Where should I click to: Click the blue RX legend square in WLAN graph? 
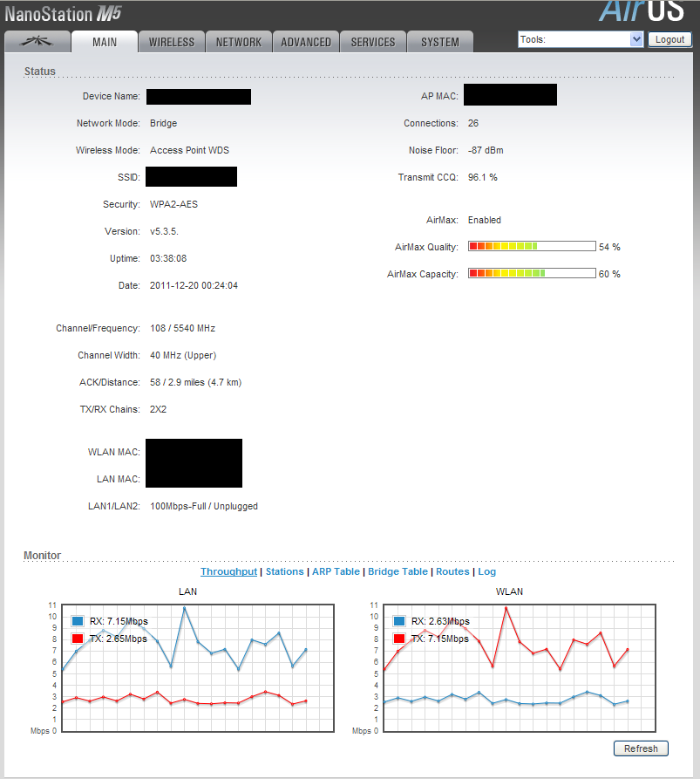tap(399, 621)
